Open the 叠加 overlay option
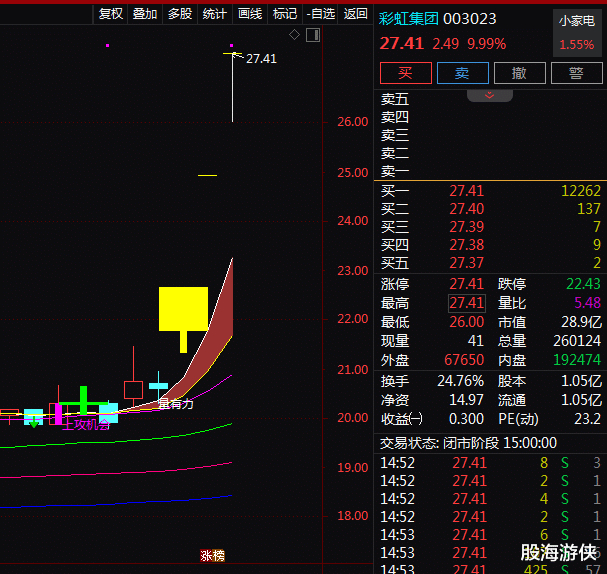This screenshot has width=607, height=574. coord(145,14)
